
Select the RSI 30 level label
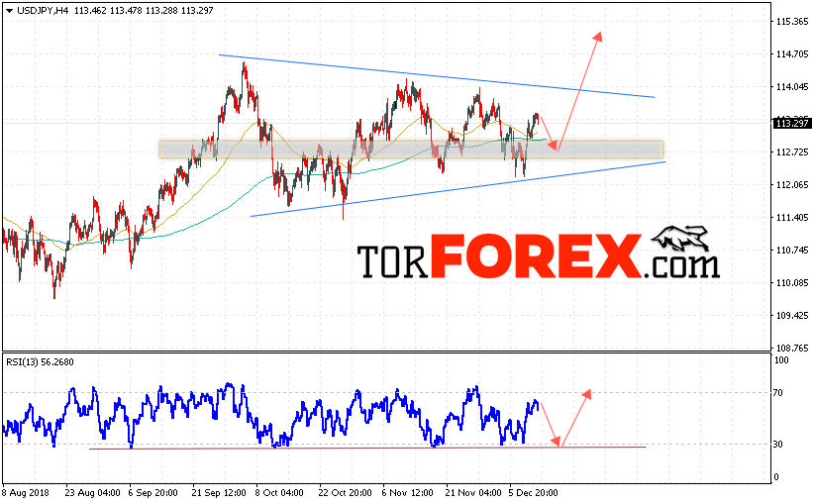(x=777, y=445)
